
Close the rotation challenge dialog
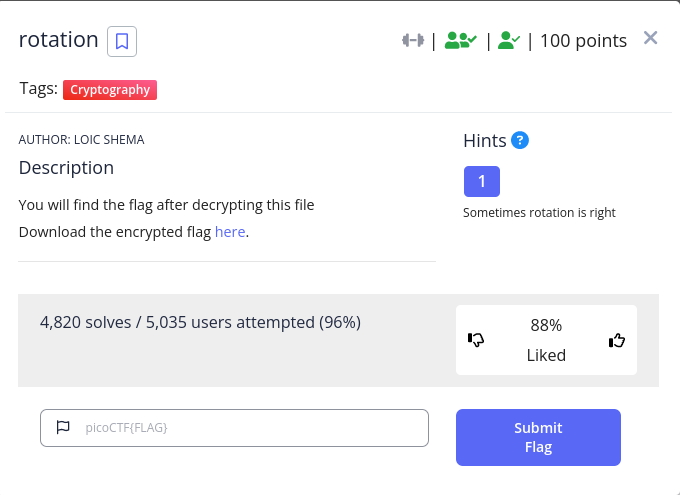click(651, 38)
